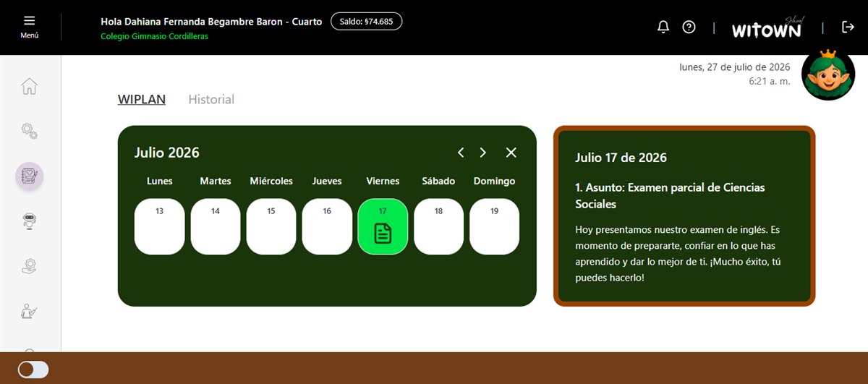Click the document icon on day 17
Image resolution: width=868 pixels, height=384 pixels.
tap(383, 234)
